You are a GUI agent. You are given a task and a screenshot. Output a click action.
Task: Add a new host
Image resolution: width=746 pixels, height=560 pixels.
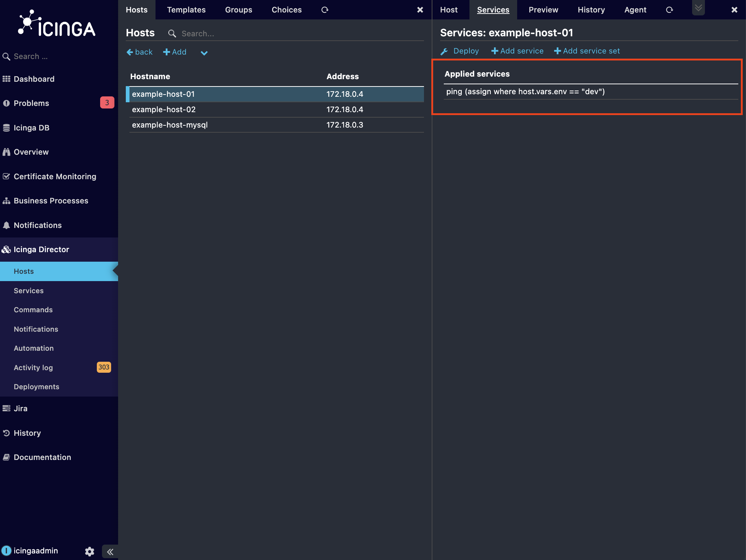175,52
